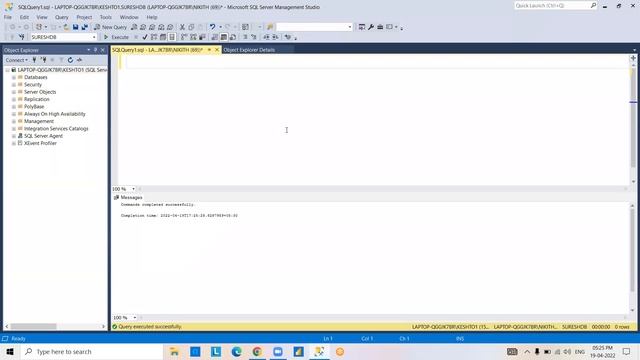Click into the Quick Launch search box
Viewport: 640px width, 360px height.
pyautogui.click(x=552, y=6)
